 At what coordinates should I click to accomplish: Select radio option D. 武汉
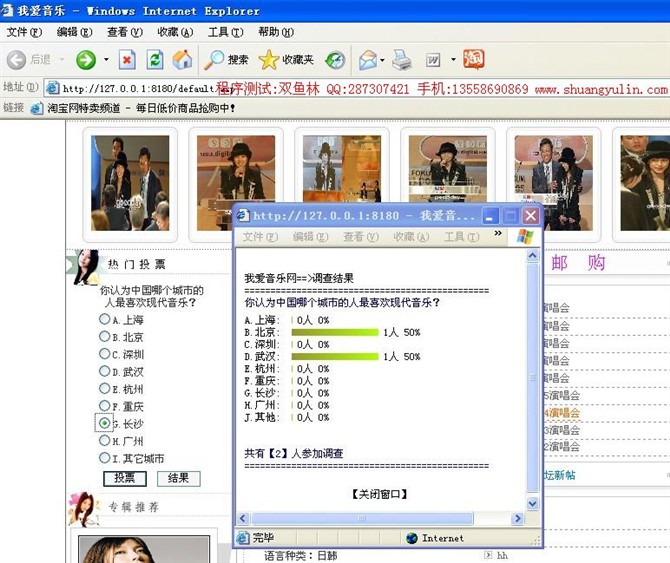tap(104, 371)
